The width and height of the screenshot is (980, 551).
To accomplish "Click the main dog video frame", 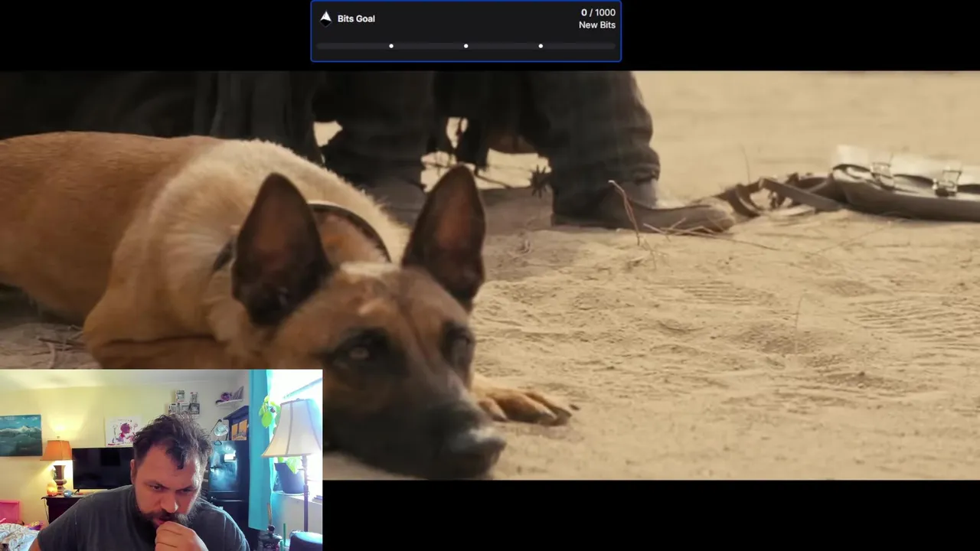I will tap(490, 275).
